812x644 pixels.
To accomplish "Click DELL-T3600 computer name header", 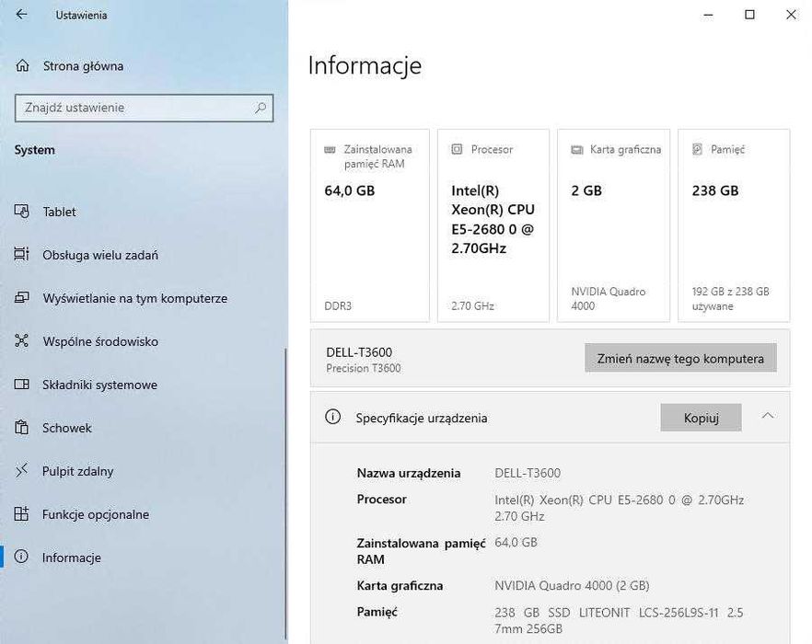I will pyautogui.click(x=359, y=352).
